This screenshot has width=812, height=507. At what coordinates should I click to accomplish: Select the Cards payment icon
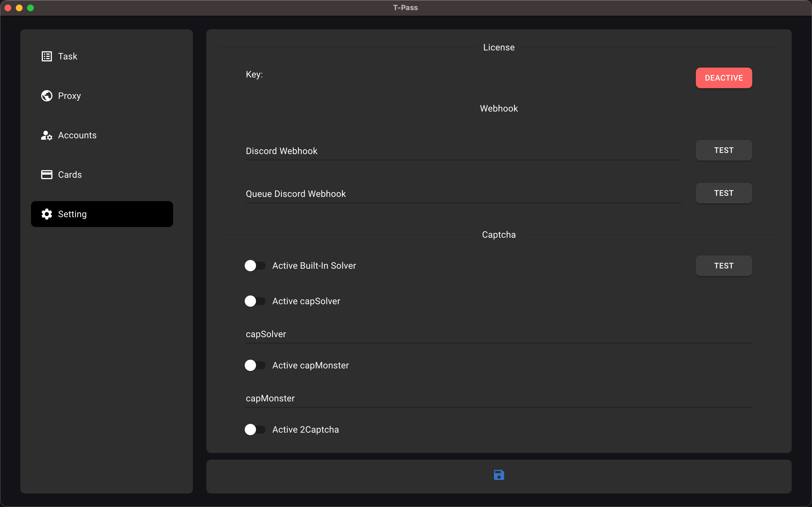tap(46, 174)
